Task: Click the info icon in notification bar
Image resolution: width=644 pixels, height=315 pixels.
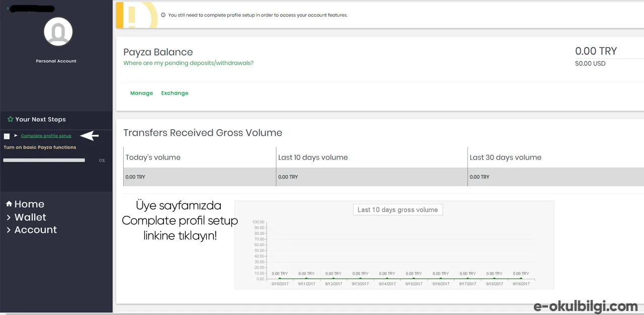Action: pos(163,15)
